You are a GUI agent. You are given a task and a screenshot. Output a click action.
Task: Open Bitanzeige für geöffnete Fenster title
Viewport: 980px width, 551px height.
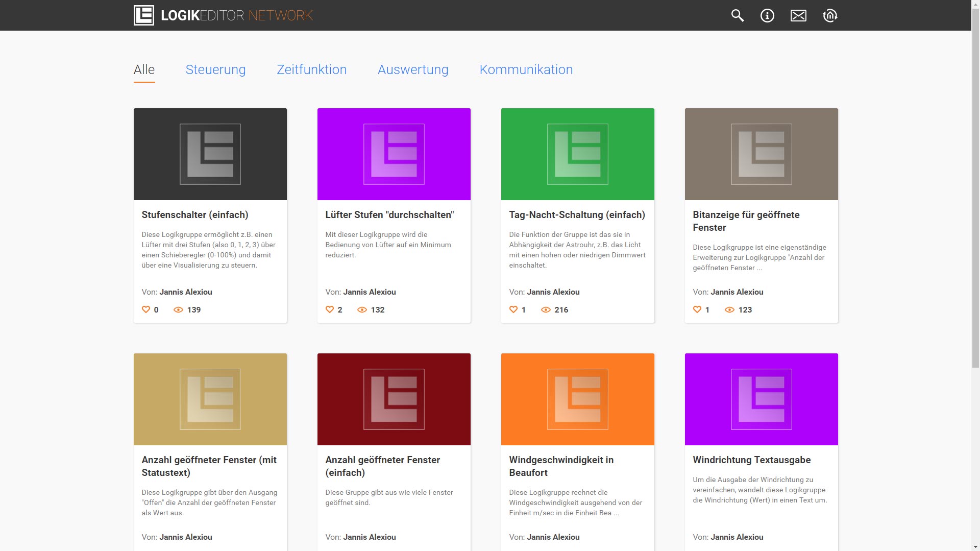746,221
